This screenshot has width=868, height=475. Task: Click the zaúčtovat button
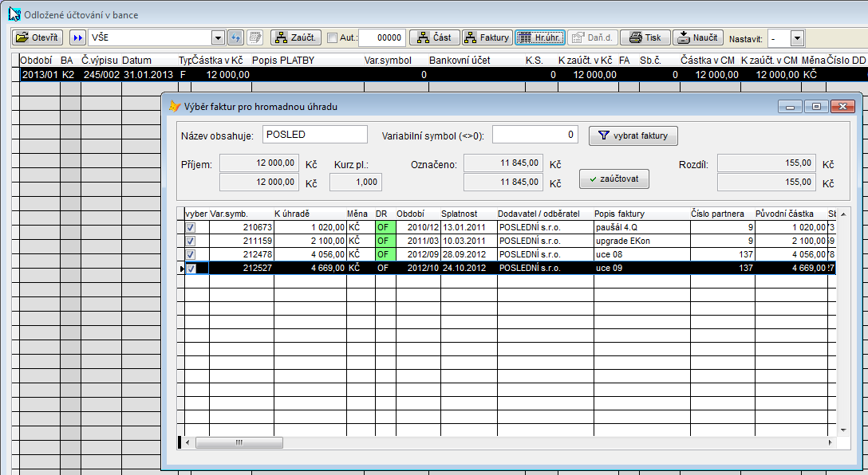[614, 179]
